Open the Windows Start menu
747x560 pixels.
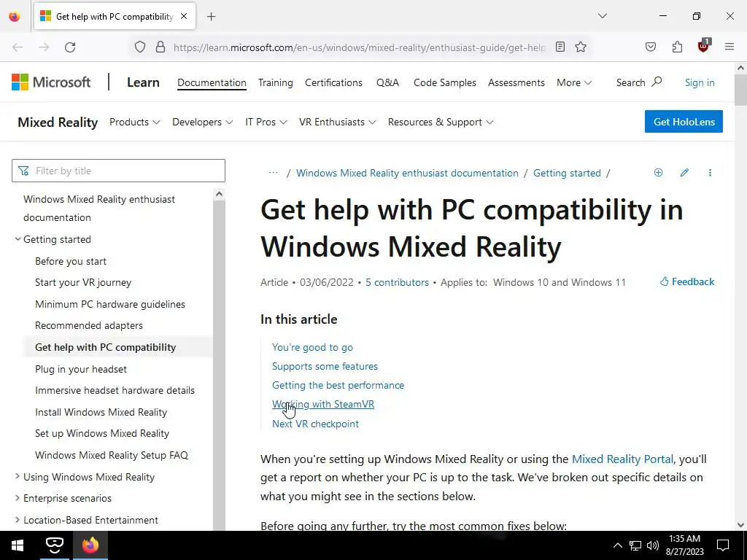(x=18, y=545)
